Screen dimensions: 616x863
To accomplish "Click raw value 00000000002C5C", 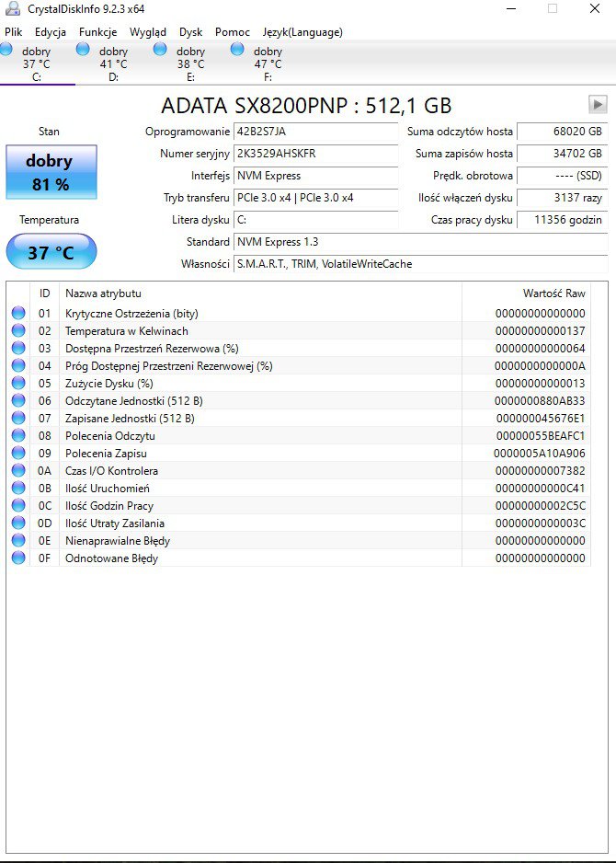I will pyautogui.click(x=541, y=505).
